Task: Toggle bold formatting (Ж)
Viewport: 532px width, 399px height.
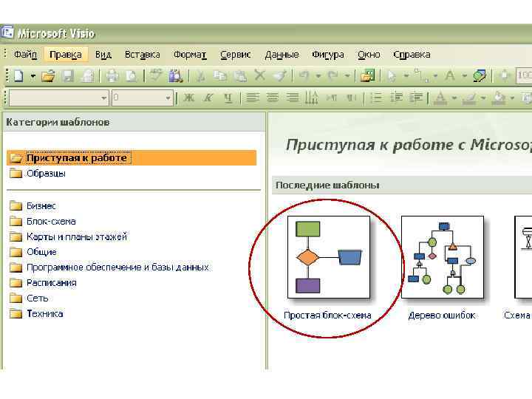Action: (x=188, y=98)
